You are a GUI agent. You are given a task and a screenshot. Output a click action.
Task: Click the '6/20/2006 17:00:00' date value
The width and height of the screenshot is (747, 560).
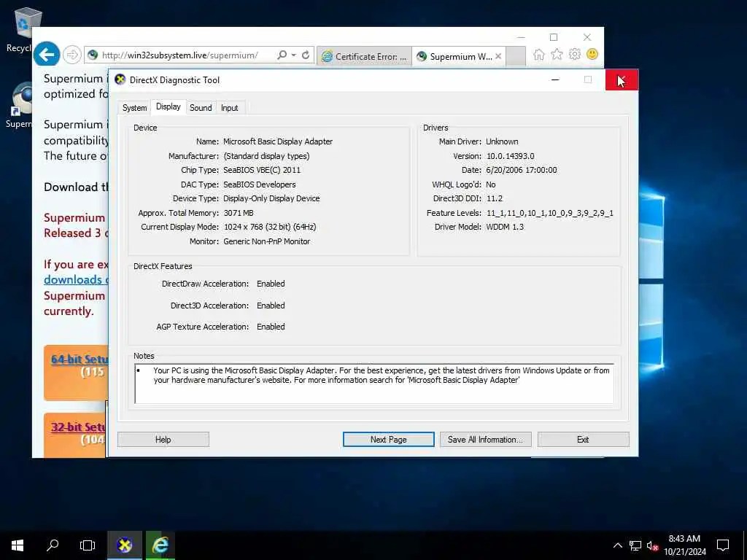(521, 170)
